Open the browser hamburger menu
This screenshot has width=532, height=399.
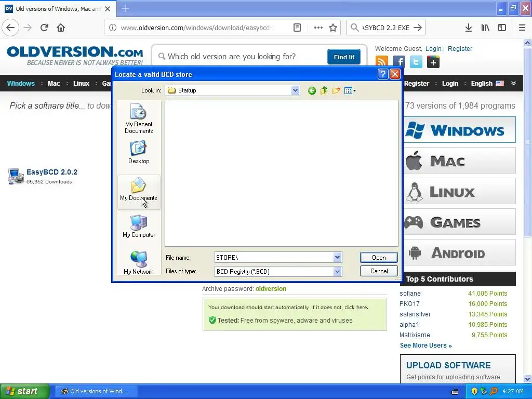point(522,28)
